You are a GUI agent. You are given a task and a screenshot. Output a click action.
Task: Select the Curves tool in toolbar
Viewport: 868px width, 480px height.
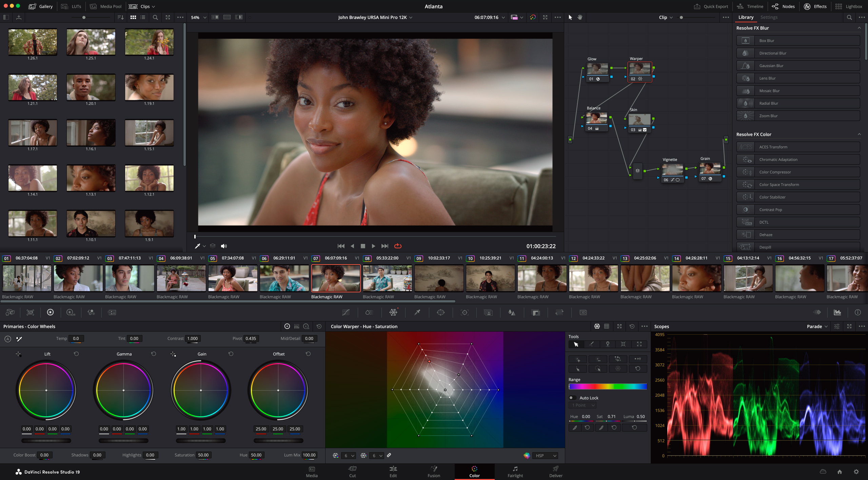pyautogui.click(x=346, y=312)
